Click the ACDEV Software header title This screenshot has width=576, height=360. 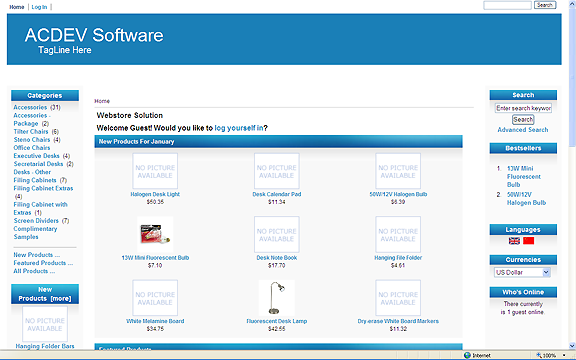pyautogui.click(x=94, y=35)
